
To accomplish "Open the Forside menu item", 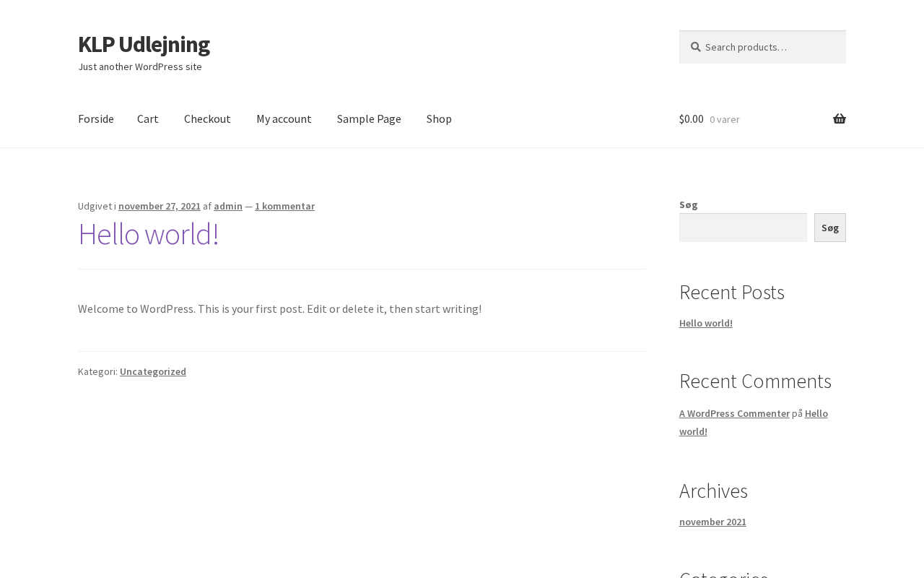I will (x=96, y=119).
